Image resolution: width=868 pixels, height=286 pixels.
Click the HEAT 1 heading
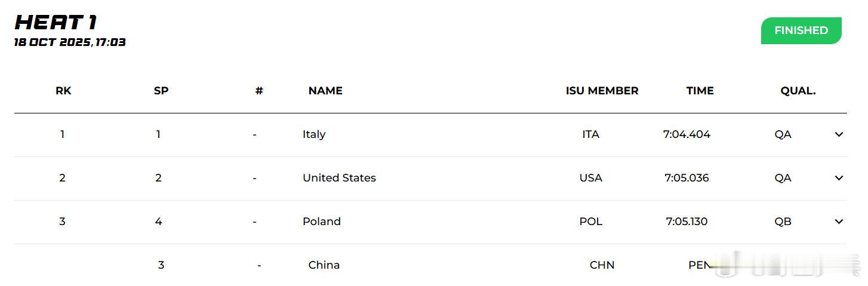(x=56, y=23)
